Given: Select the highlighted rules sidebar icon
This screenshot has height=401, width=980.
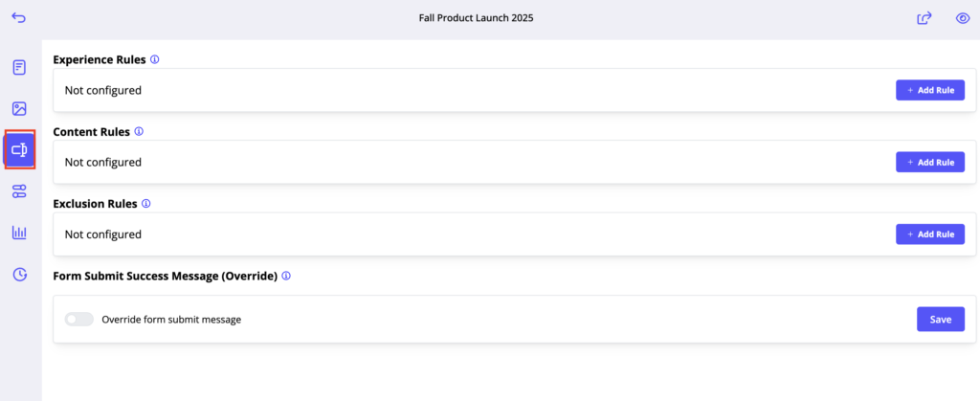Looking at the screenshot, I should 19,149.
